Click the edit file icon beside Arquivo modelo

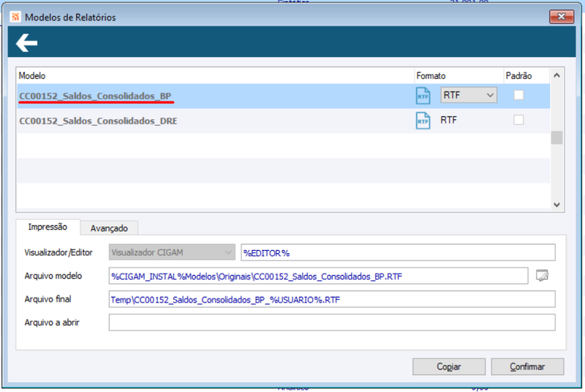(542, 276)
